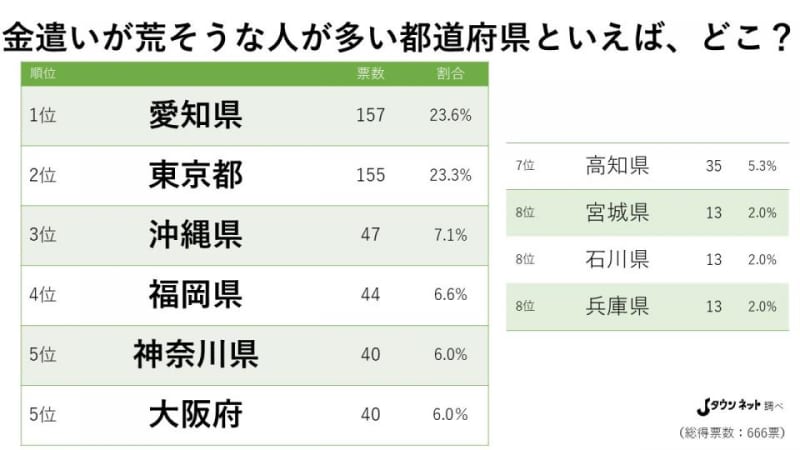This screenshot has height=450, width=800.
Task: Click the 票数 column header
Action: [370, 73]
